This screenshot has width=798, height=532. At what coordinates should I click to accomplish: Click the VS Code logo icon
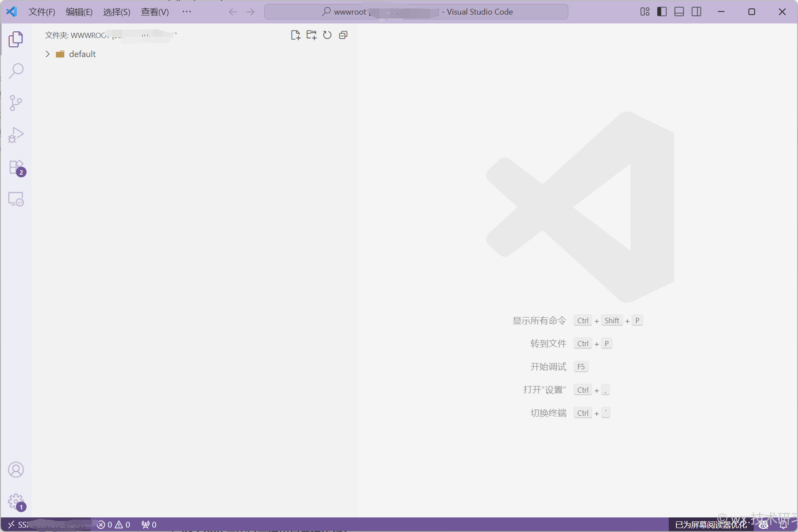(x=12, y=11)
